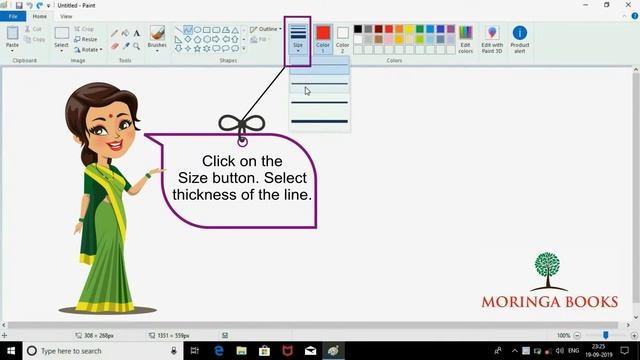Screen dimensions: 640x360
Task: Activate Color 2 background selector
Action: 342,39
